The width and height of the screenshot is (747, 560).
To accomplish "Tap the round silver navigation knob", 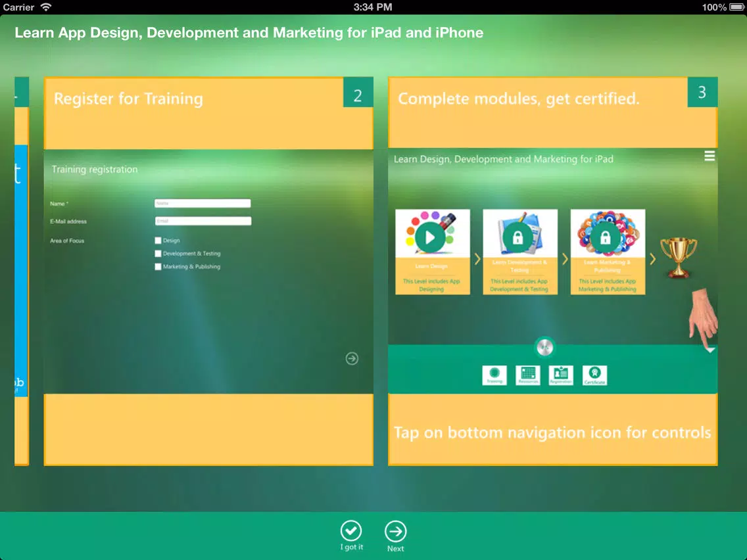I will [544, 348].
